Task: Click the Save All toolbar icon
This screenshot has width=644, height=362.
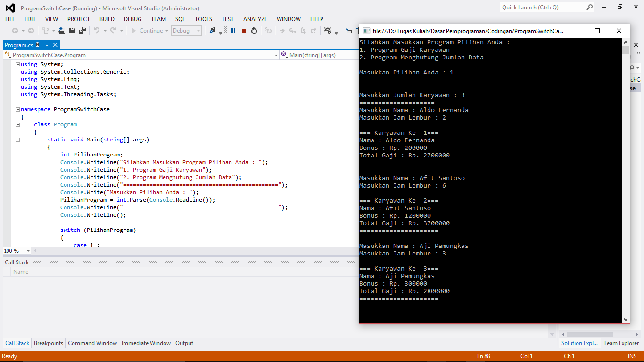Action: coord(83,31)
